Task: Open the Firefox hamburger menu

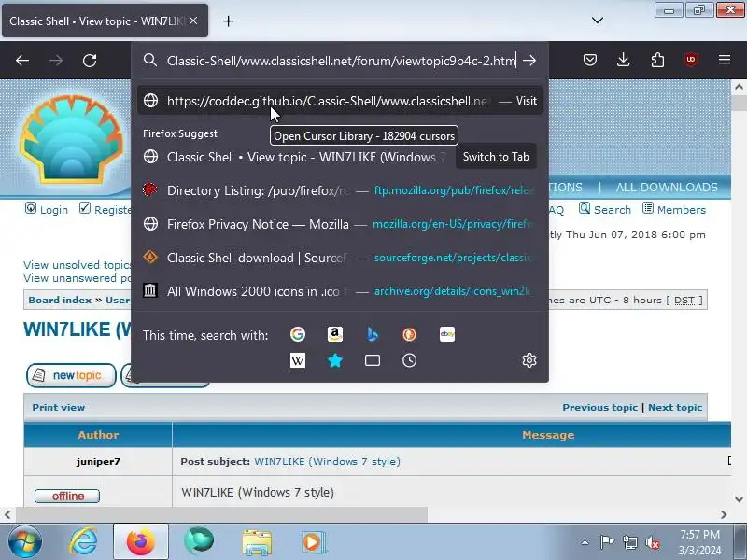Action: coord(725,60)
